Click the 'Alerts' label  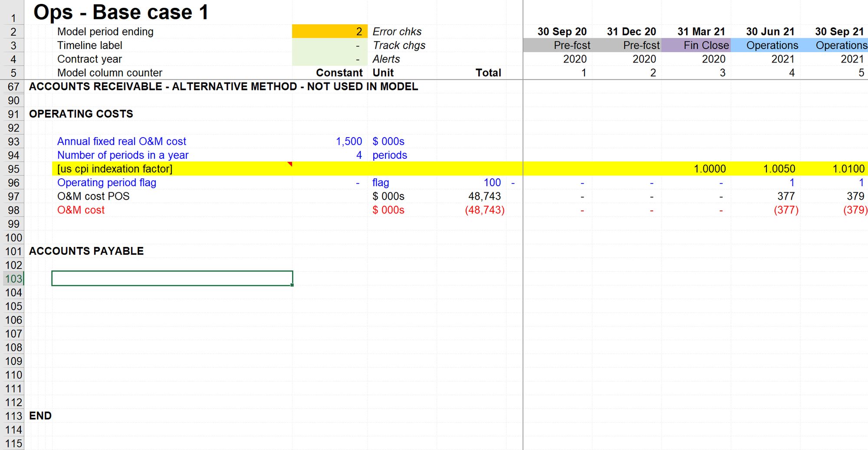click(x=386, y=59)
